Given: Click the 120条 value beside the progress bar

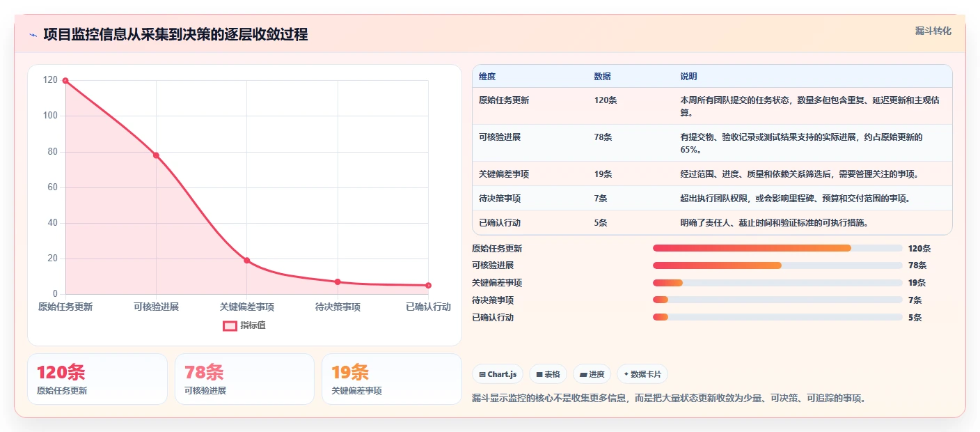Looking at the screenshot, I should coord(919,248).
